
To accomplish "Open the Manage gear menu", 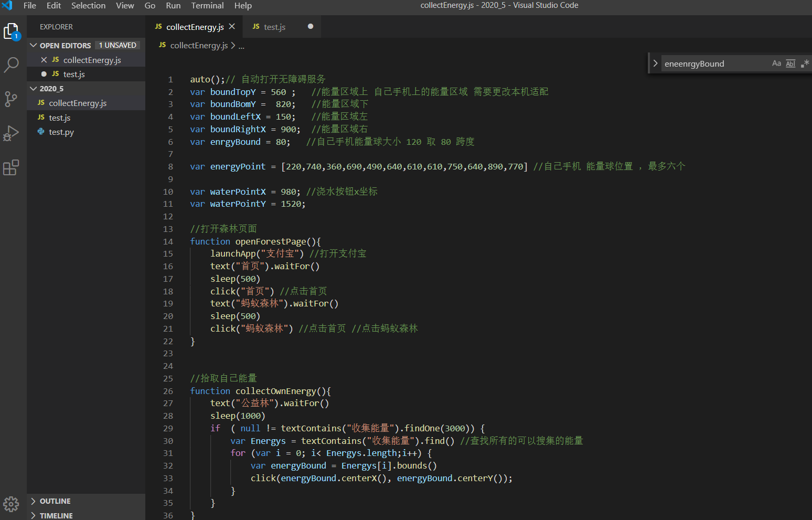I will [x=11, y=504].
